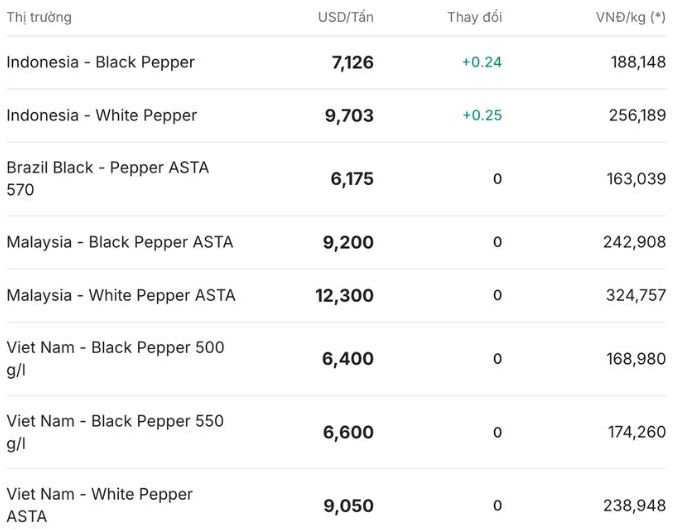Viewport: 679px width, 529px height.
Task: Click the "Thay đổi" column header
Action: 474,17
